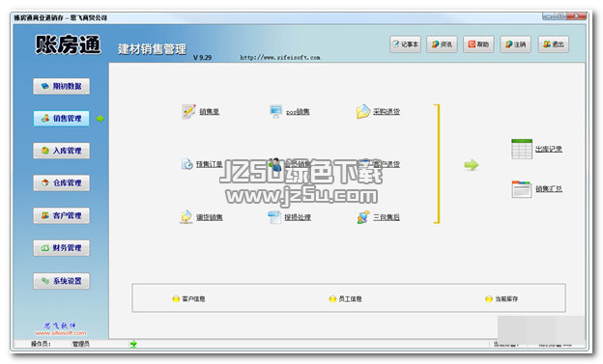This screenshot has width=603, height=364.
Task: Click the V 9.29 version label
Action: [x=202, y=57]
